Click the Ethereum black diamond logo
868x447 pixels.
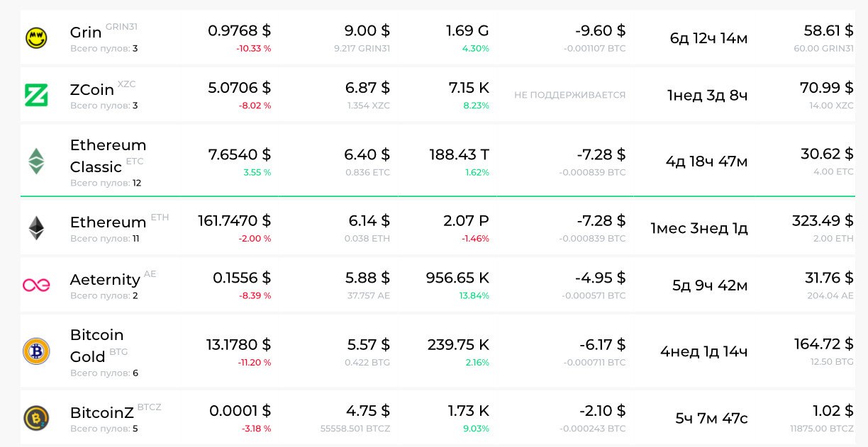(36, 228)
